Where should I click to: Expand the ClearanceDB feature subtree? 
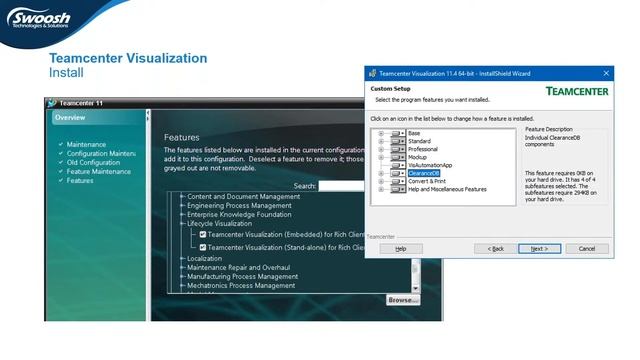381,173
